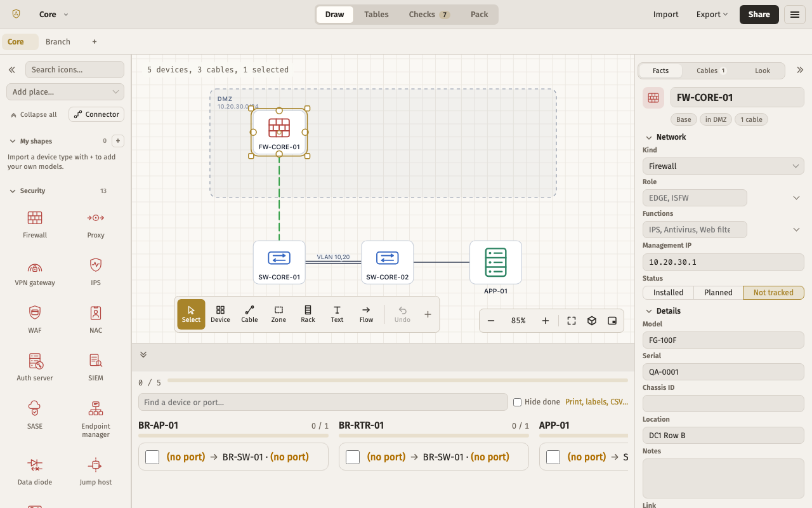Viewport: 812px width, 508px height.
Task: Check the BR-AP-01 cable checkbox
Action: point(152,457)
